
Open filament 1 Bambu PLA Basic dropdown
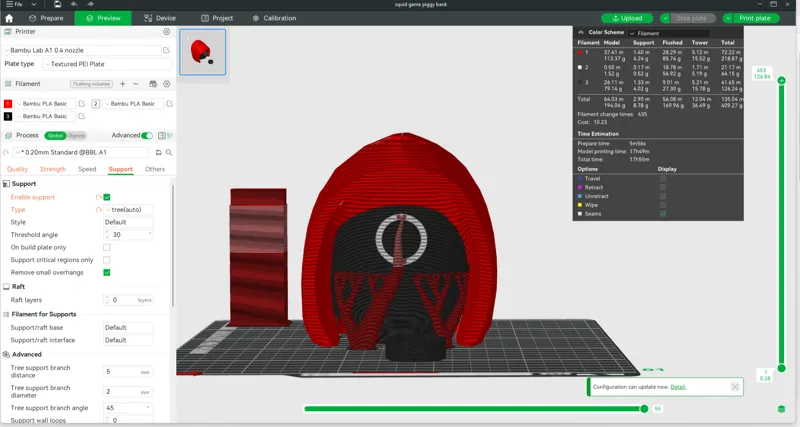pos(45,104)
